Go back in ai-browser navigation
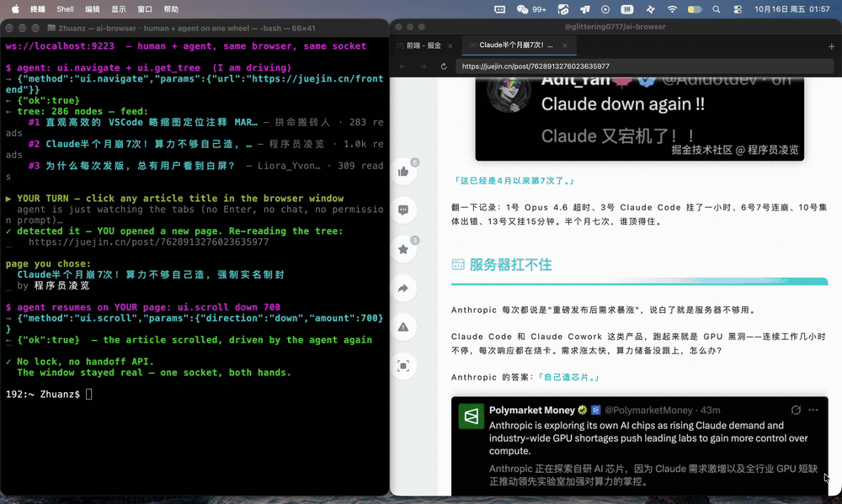 point(402,66)
